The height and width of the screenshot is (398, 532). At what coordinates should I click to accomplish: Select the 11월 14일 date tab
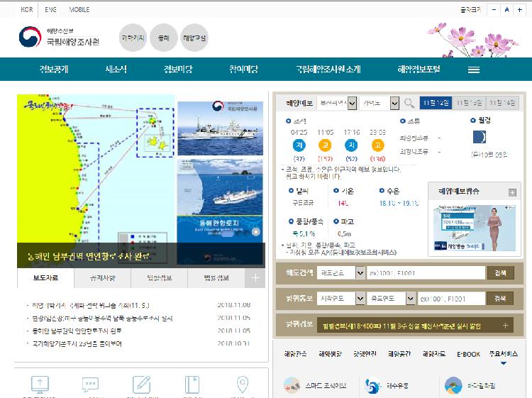point(502,103)
